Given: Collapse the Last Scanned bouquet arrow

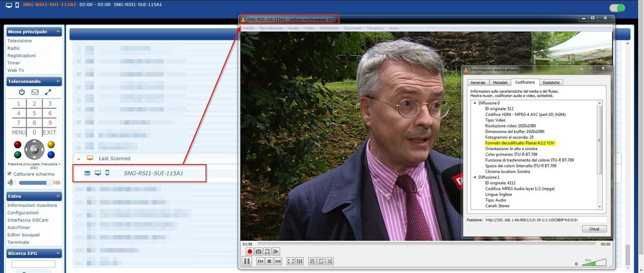Looking at the screenshot, I should point(79,159).
